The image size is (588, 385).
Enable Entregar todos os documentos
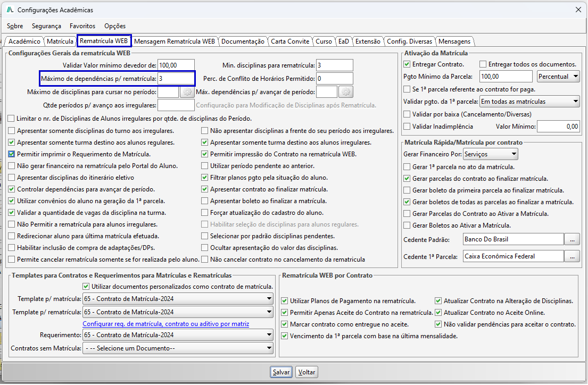[x=483, y=64]
